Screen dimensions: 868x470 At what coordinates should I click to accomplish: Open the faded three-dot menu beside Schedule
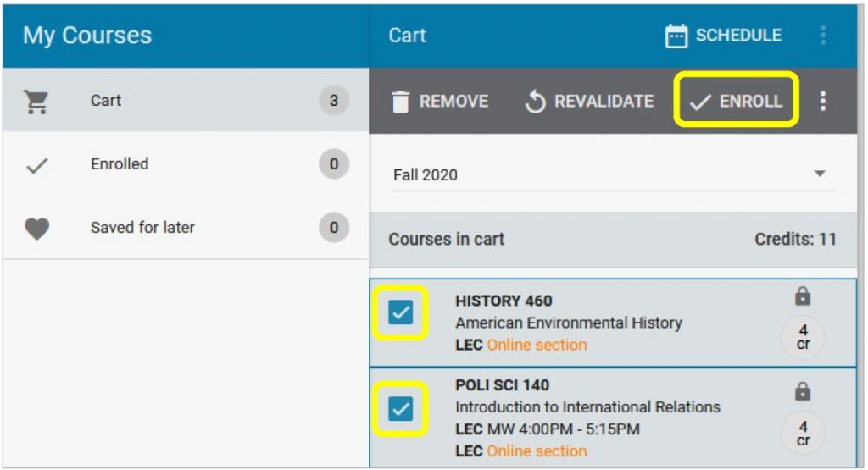point(823,36)
